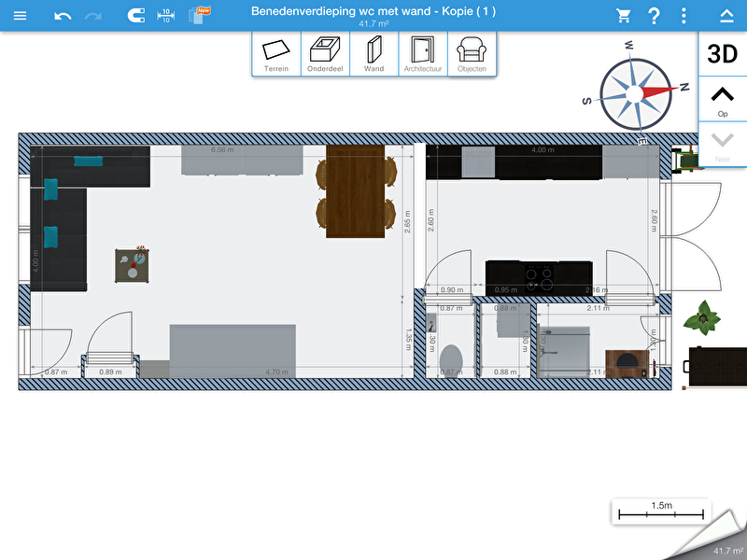Image resolution: width=747 pixels, height=560 pixels.
Task: Open the Objecten furniture catalog
Action: tap(472, 54)
